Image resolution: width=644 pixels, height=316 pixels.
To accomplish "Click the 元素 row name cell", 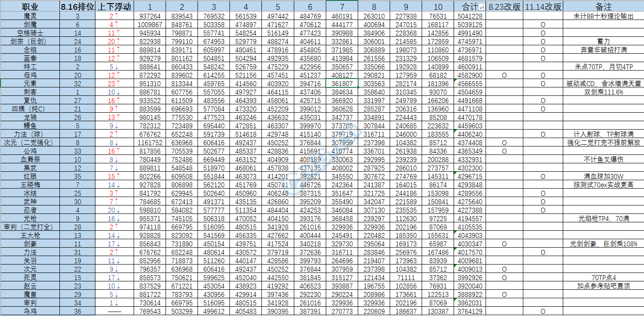I will coord(30,84).
